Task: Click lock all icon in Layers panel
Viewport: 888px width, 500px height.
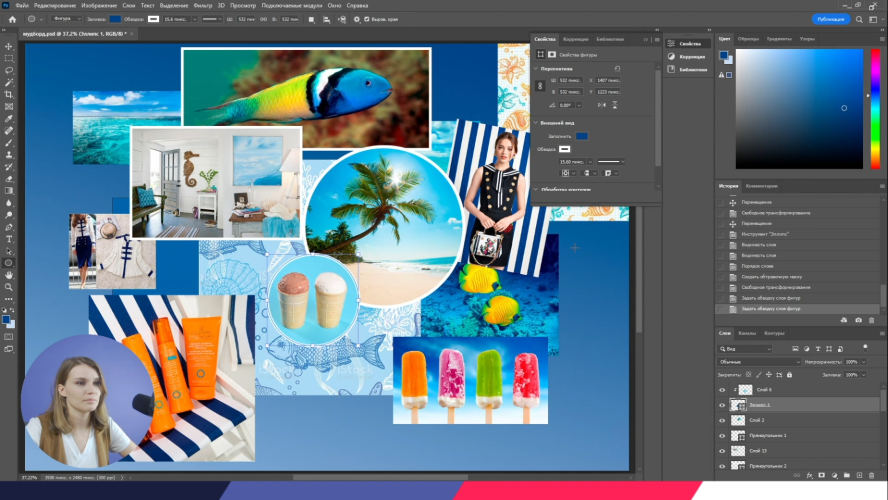Action: [789, 375]
